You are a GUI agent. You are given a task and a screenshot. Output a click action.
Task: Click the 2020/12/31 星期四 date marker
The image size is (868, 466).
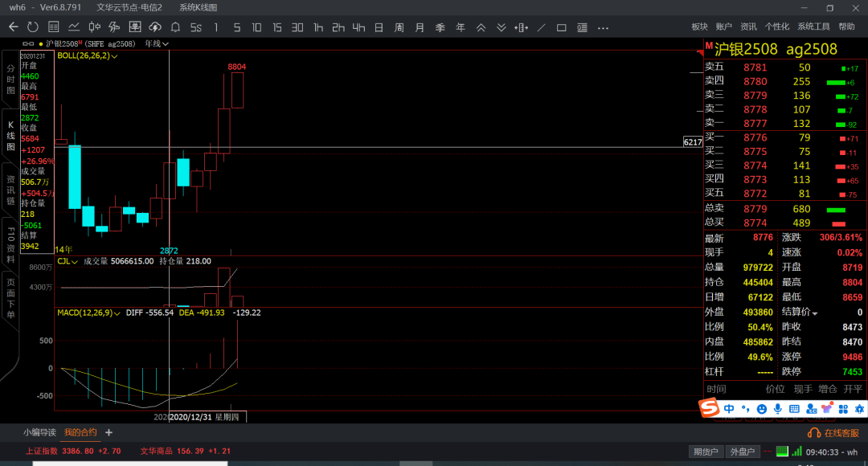[207, 417]
